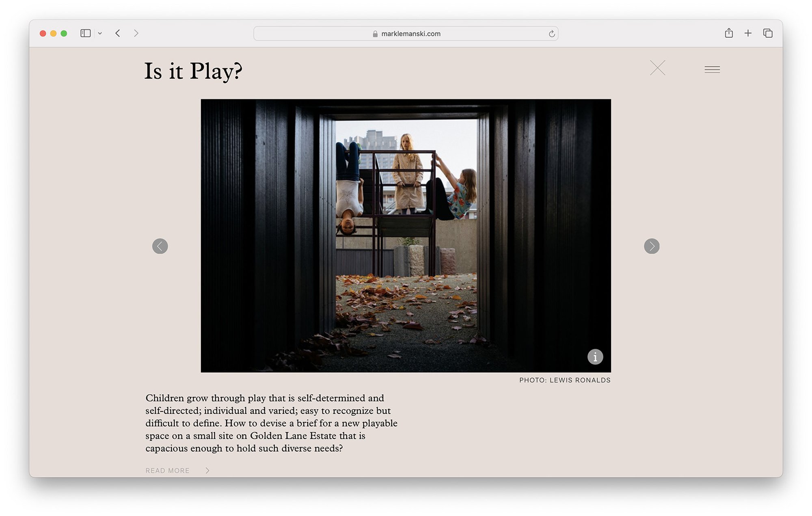Viewport: 812px width, 516px height.
Task: Advance to next slide with right arrow
Action: (652, 246)
